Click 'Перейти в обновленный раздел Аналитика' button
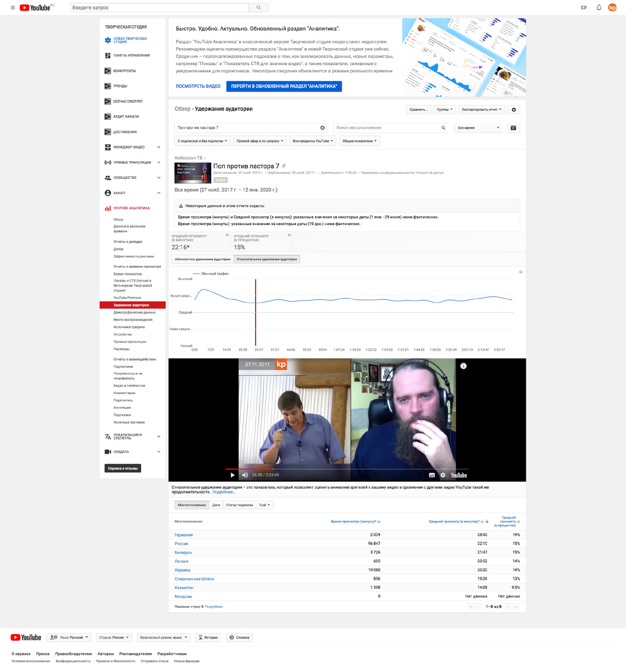The image size is (626, 672). point(284,86)
